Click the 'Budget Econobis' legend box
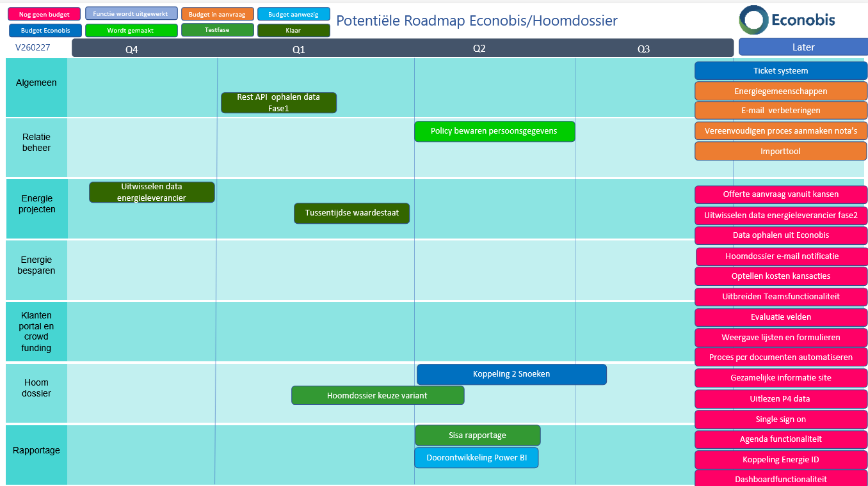Screen dimensions: 868x486 click(45, 30)
